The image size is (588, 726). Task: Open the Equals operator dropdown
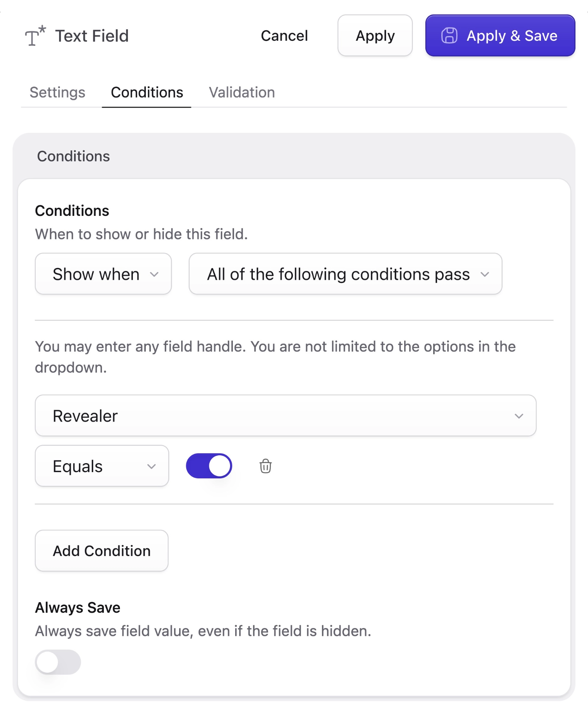coord(102,466)
